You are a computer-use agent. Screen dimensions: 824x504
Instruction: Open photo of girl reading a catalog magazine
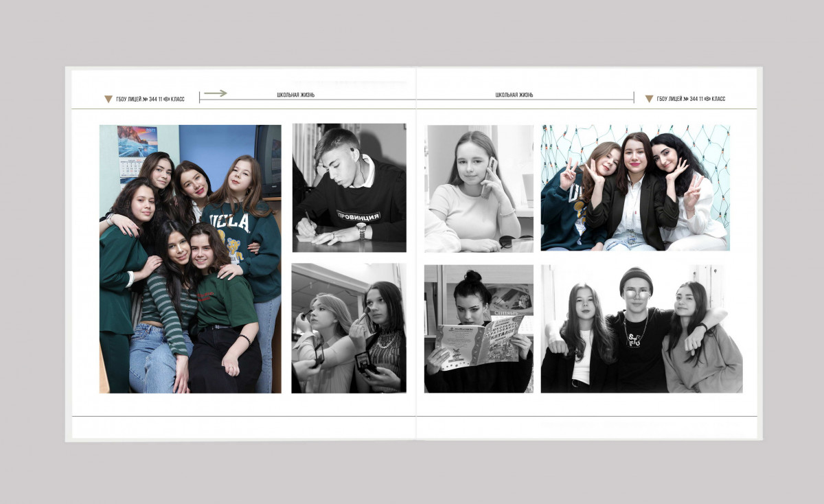[x=479, y=328]
